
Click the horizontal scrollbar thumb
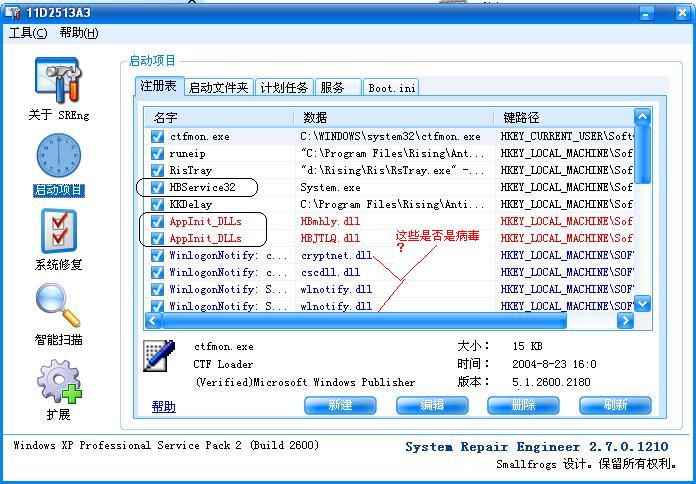point(364,320)
